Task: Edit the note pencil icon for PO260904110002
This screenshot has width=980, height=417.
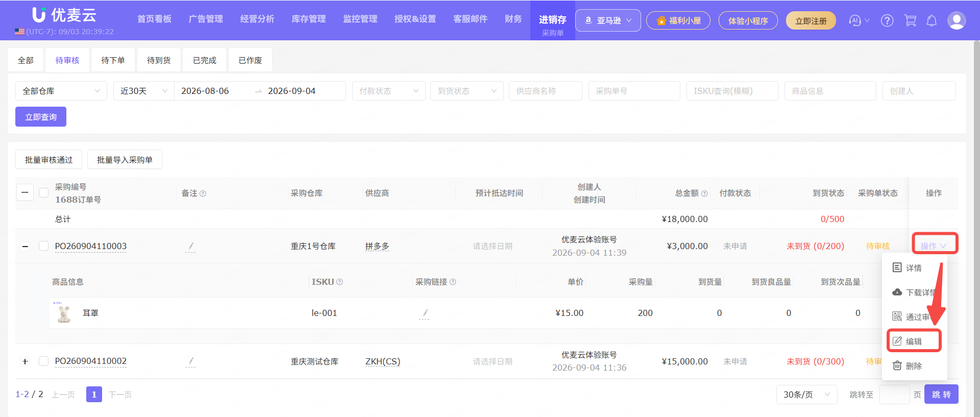Action: pos(190,361)
